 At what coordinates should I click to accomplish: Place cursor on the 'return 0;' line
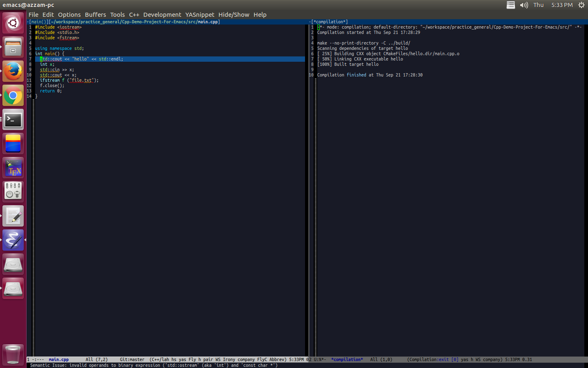51,91
